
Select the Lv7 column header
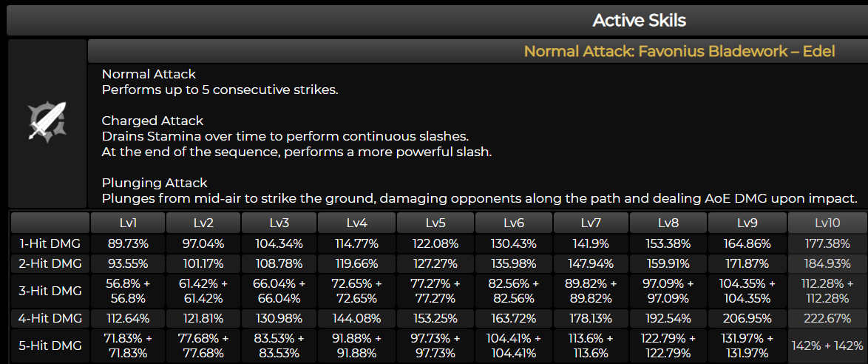(590, 223)
